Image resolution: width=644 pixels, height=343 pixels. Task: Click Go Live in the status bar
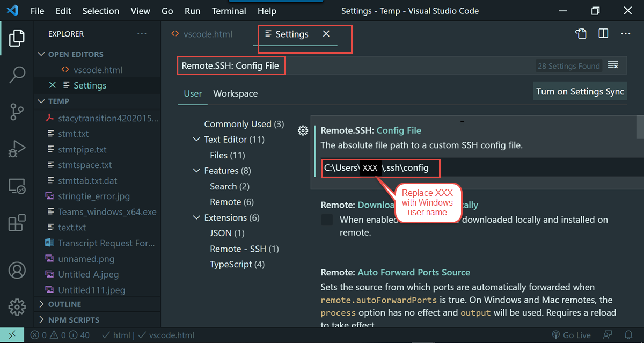(571, 334)
